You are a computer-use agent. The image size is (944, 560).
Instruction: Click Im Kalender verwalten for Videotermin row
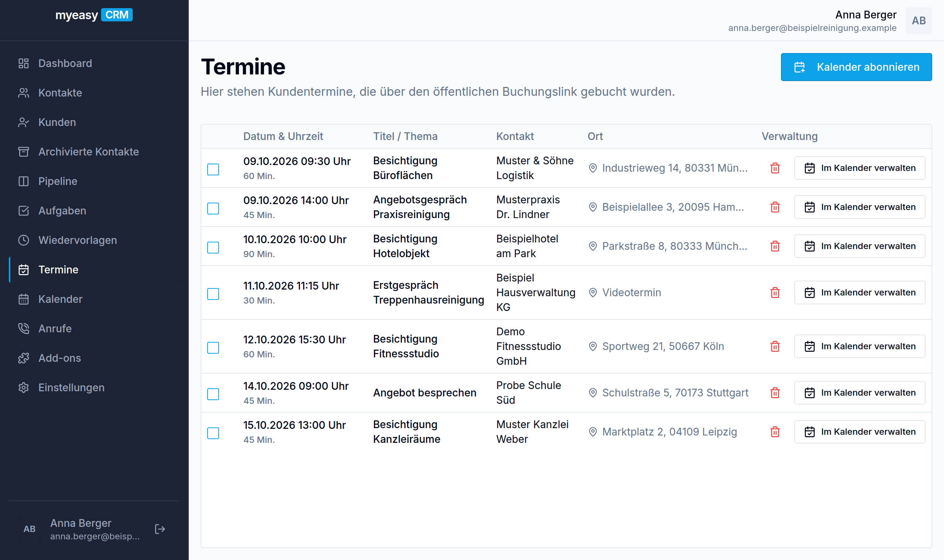(x=860, y=293)
